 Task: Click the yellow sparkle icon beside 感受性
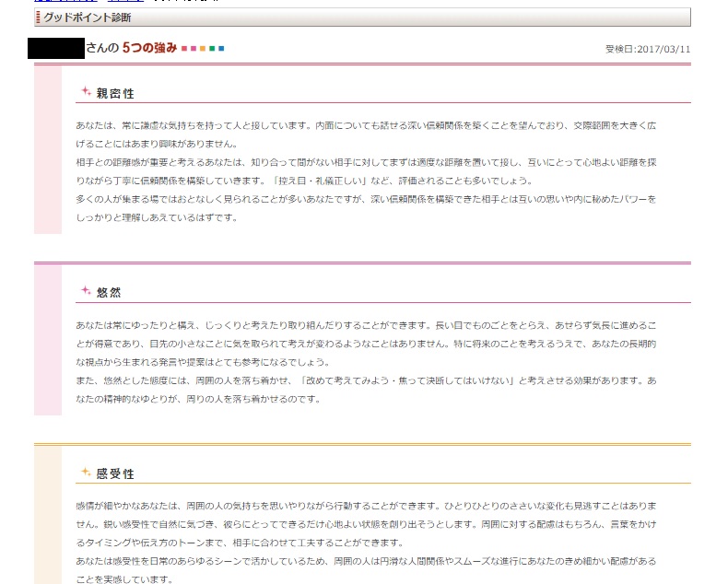[x=86, y=472]
